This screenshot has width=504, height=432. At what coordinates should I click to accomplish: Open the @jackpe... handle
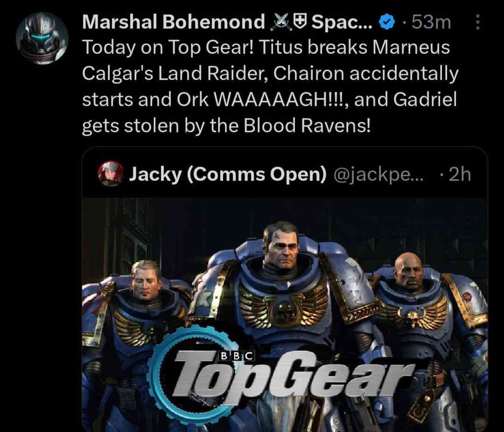[x=379, y=175]
